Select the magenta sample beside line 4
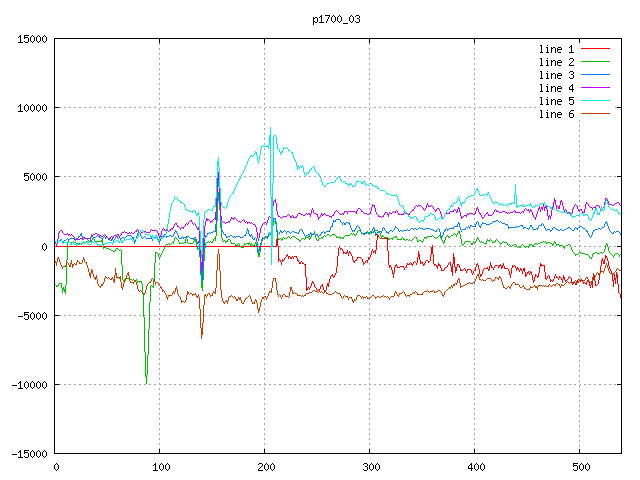Image resolution: width=640 pixels, height=480 pixels. [595, 88]
